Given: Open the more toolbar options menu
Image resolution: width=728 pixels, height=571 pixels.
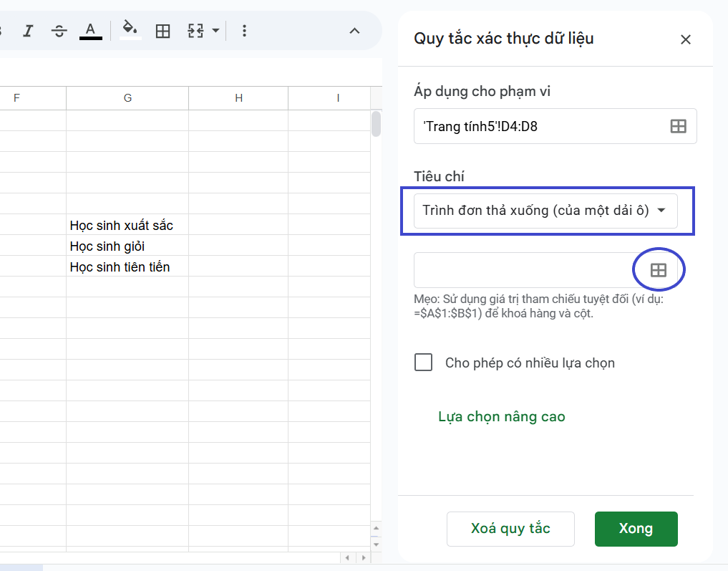Looking at the screenshot, I should point(244,30).
